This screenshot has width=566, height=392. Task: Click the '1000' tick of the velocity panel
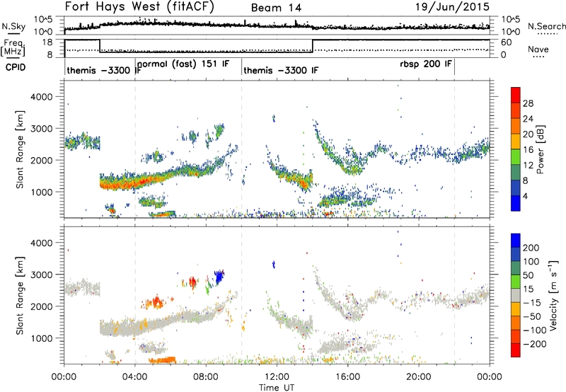click(x=41, y=338)
